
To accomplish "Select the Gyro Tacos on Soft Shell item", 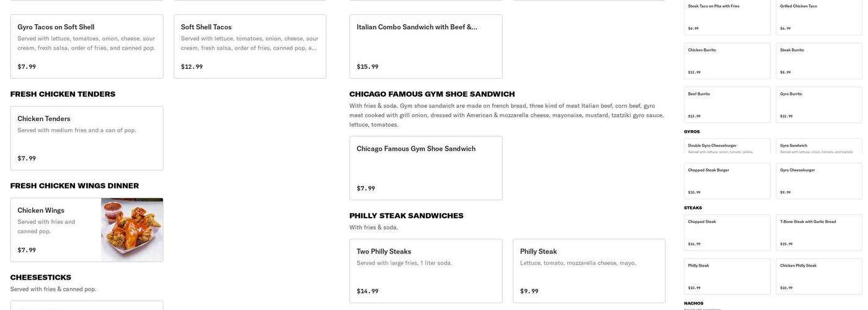I will (87, 46).
